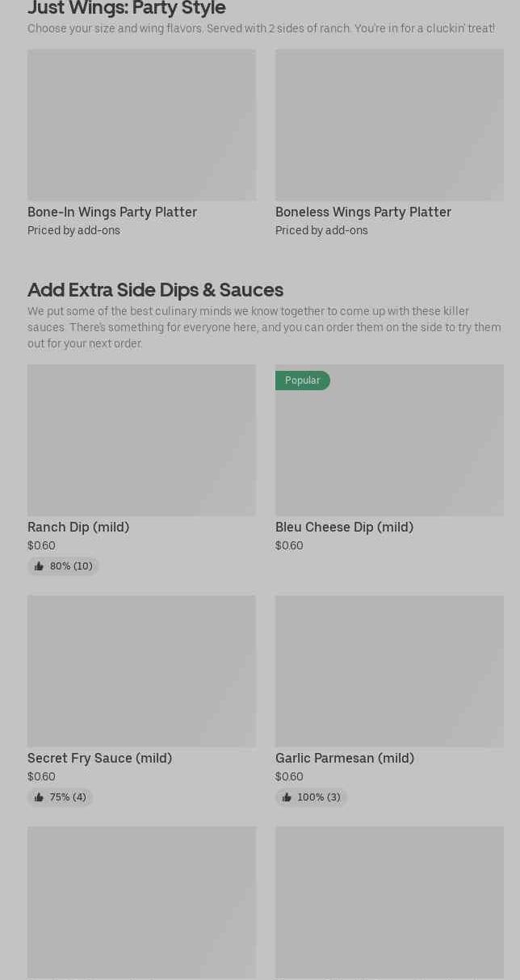The width and height of the screenshot is (520, 980).
Task: Click the Popular badge on Bleu Cheese
Action: (x=302, y=381)
